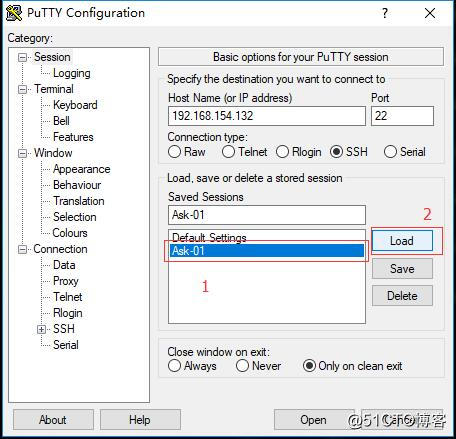Click the question mark help button in title bar
This screenshot has height=439, width=456.
[x=385, y=13]
